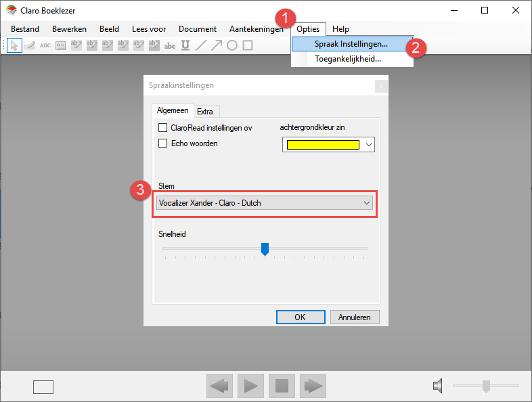
Task: Choose the circle shape tool
Action: 232,45
